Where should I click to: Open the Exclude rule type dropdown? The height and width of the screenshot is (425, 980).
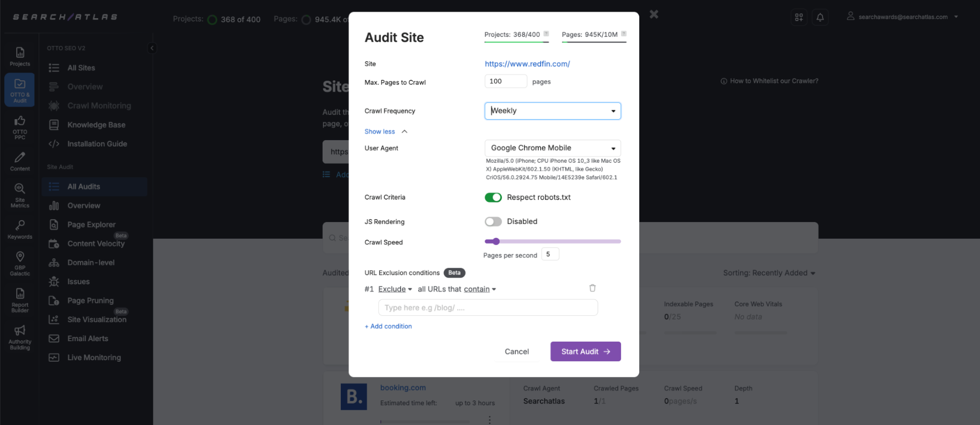[395, 289]
